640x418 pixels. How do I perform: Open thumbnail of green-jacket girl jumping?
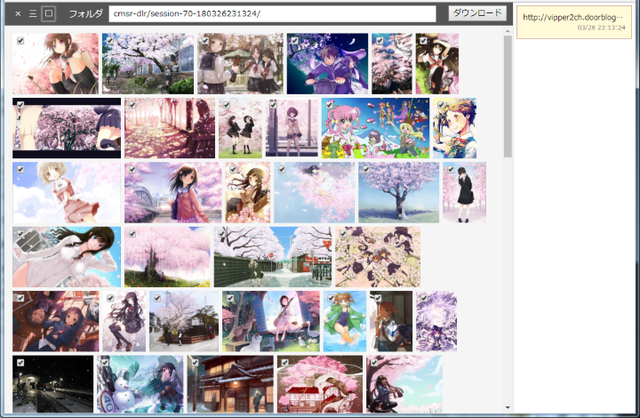345,321
